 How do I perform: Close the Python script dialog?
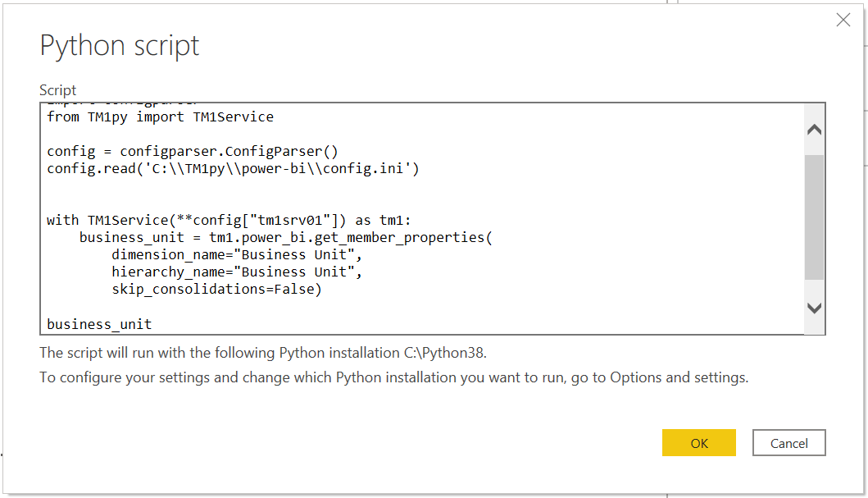843,20
